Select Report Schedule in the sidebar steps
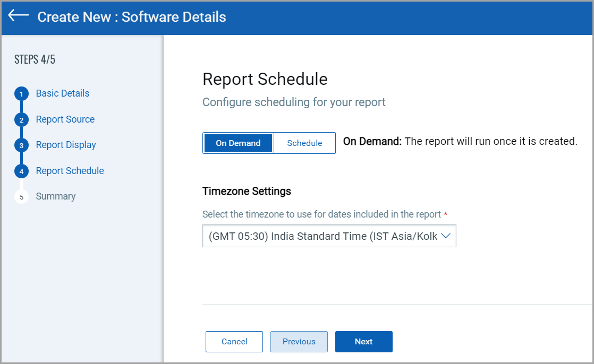This screenshot has height=364, width=594. point(70,171)
